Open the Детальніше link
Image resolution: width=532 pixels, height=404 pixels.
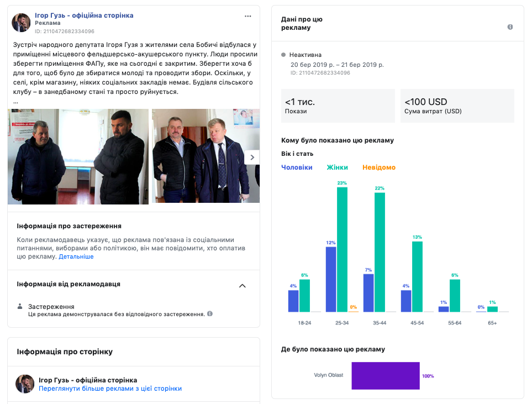pyautogui.click(x=76, y=256)
